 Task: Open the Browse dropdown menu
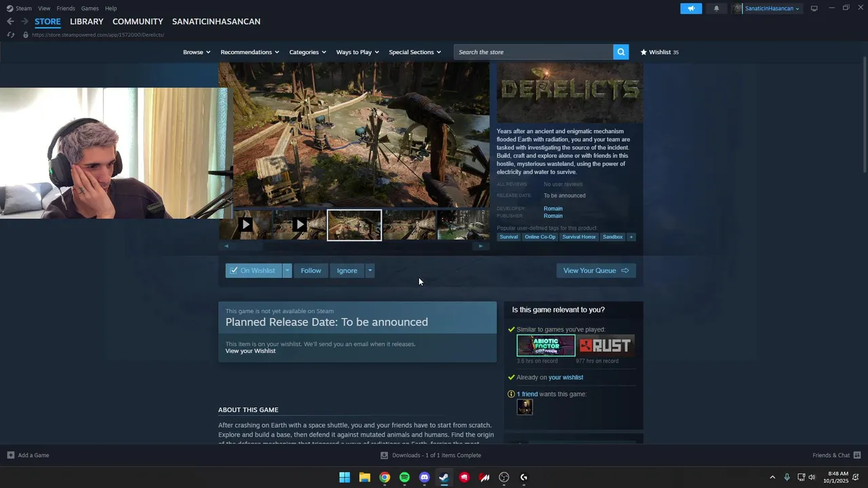[x=197, y=52]
